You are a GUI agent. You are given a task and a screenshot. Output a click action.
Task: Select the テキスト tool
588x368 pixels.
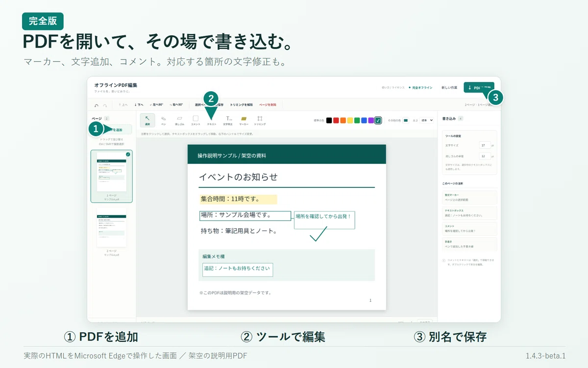[x=212, y=120]
